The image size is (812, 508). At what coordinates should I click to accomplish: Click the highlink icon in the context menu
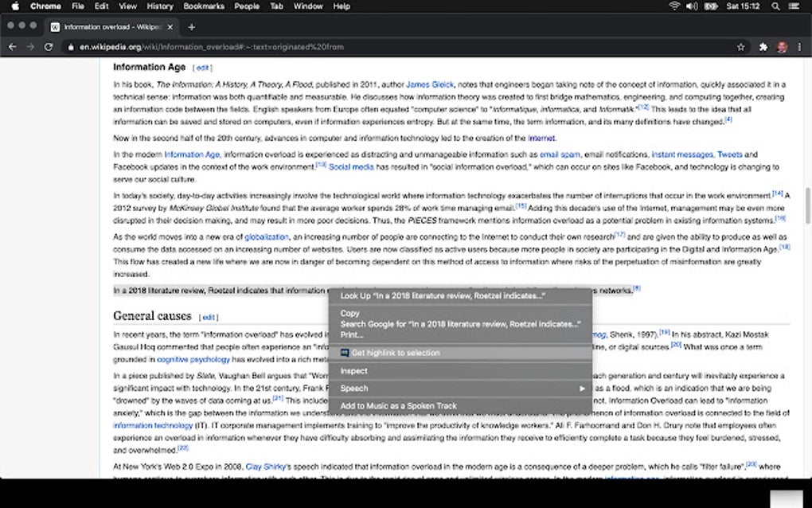pos(345,353)
